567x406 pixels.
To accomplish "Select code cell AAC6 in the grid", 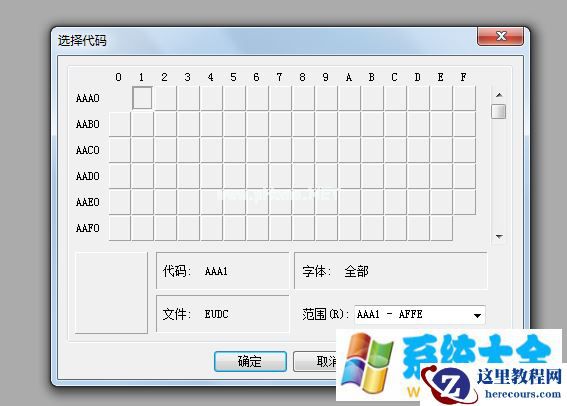I will click(x=257, y=150).
